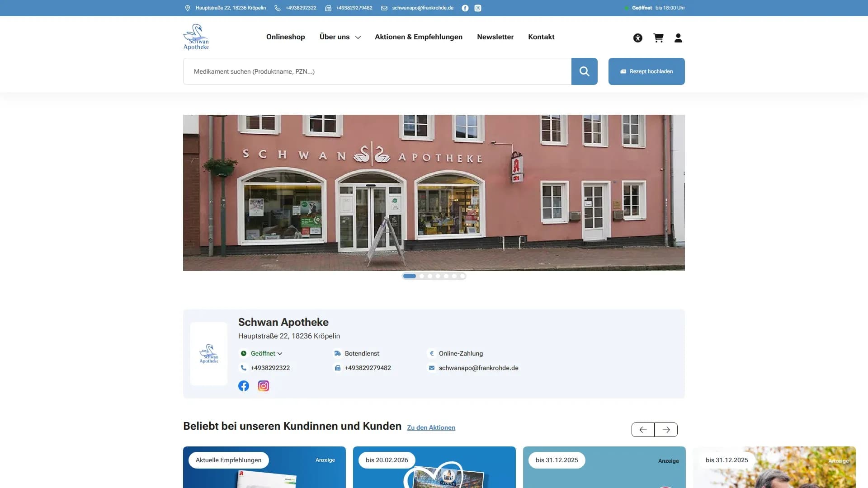Open the shopping cart

click(x=658, y=38)
